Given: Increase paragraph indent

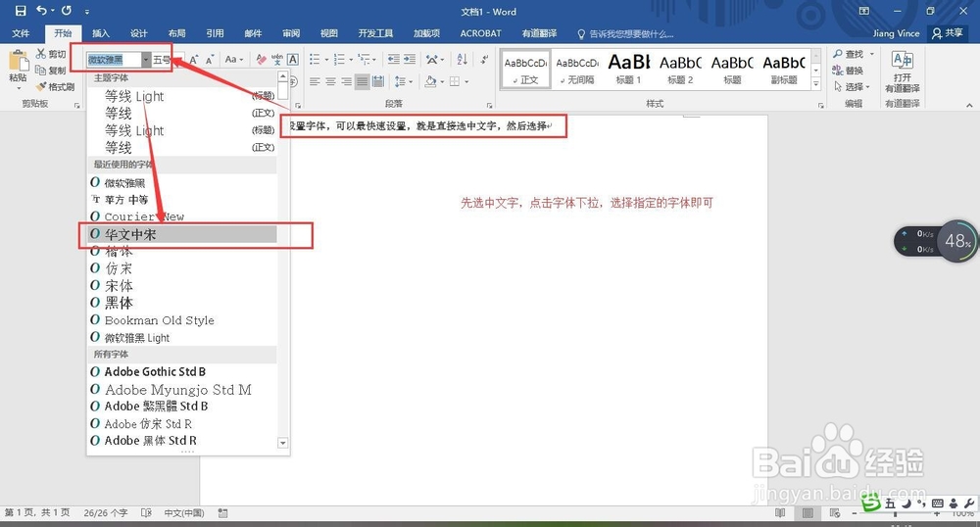Looking at the screenshot, I should coord(410,60).
